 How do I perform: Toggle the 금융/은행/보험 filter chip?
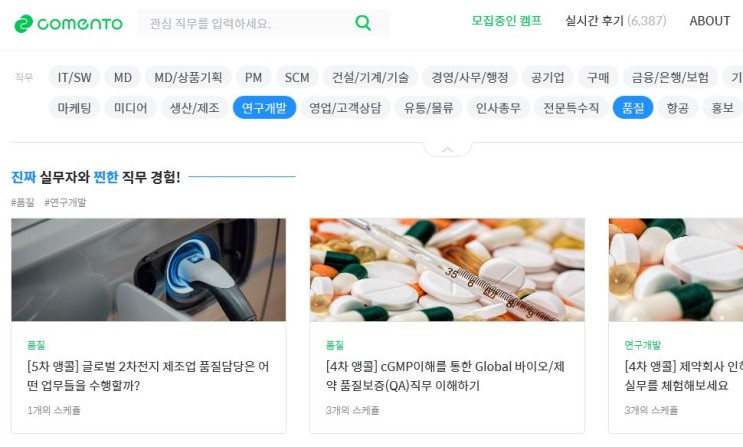pyautogui.click(x=670, y=77)
